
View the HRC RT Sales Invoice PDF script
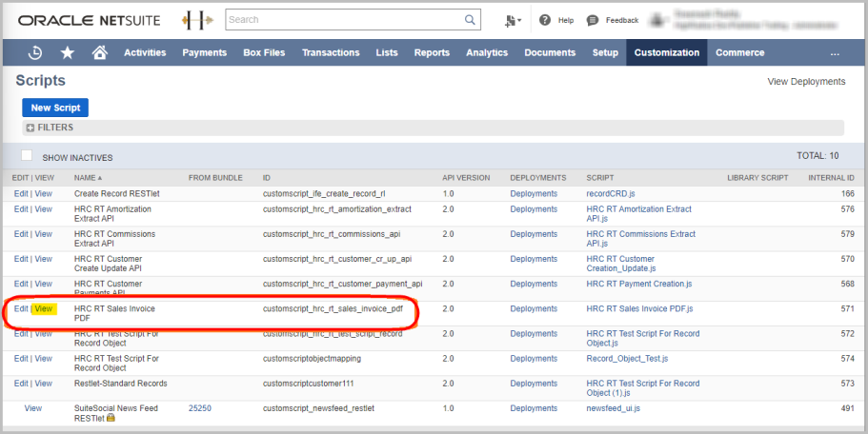[x=44, y=309]
